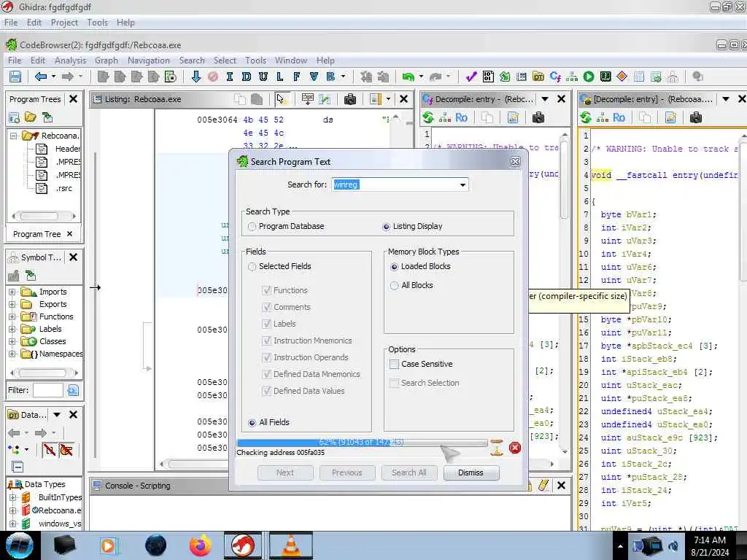Enable the Case Sensitive checkbox
This screenshot has height=560, width=747.
pyautogui.click(x=394, y=365)
